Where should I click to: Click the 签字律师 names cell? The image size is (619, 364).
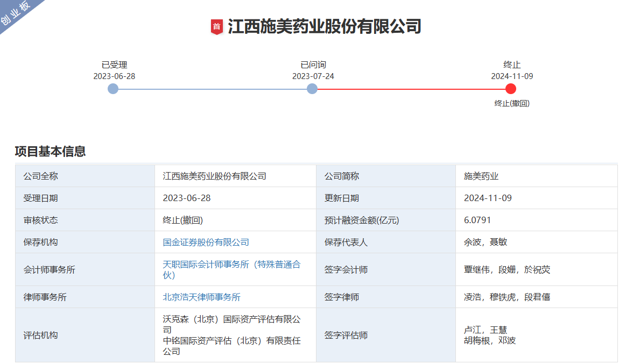tap(507, 297)
